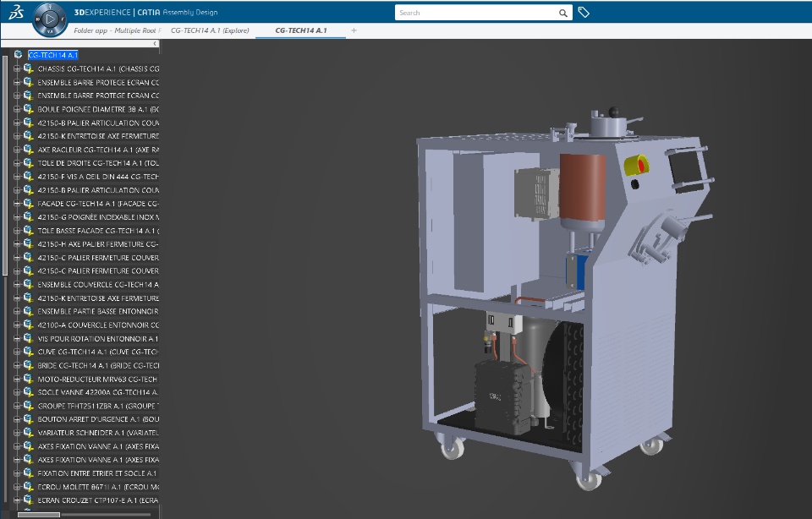Expand the MOTO-REDUCTEUR MRV63 node
Image resolution: width=812 pixels, height=519 pixels.
(17, 379)
